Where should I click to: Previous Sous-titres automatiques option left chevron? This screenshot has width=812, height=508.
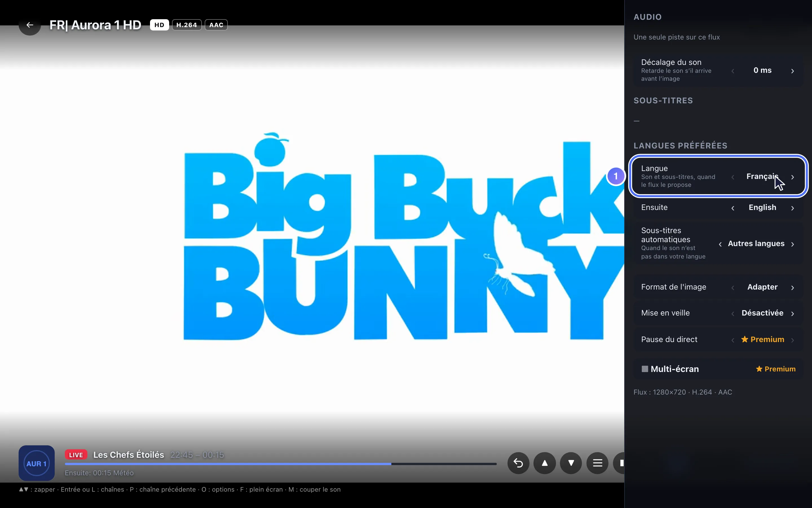click(x=720, y=244)
